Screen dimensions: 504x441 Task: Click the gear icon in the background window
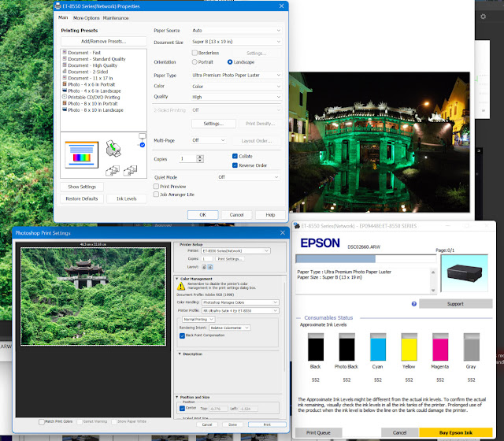(x=483, y=17)
